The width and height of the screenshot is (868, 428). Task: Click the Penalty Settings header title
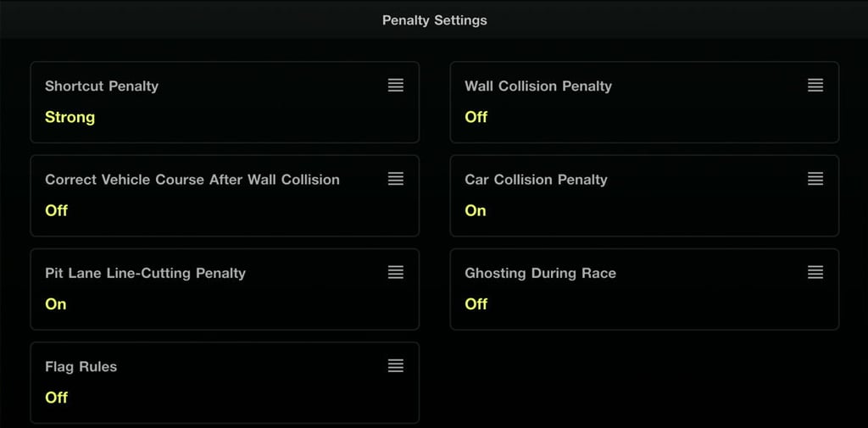434,19
